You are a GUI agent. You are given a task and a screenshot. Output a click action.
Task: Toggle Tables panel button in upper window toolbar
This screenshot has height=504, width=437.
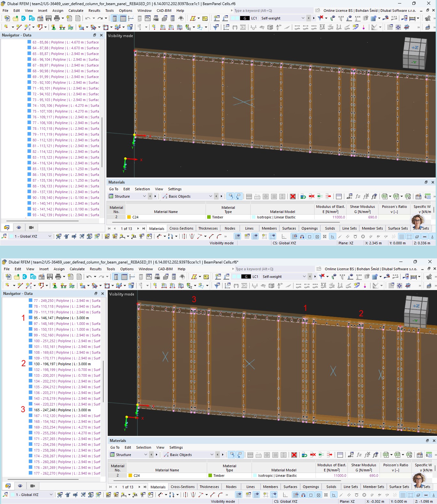tap(123, 18)
